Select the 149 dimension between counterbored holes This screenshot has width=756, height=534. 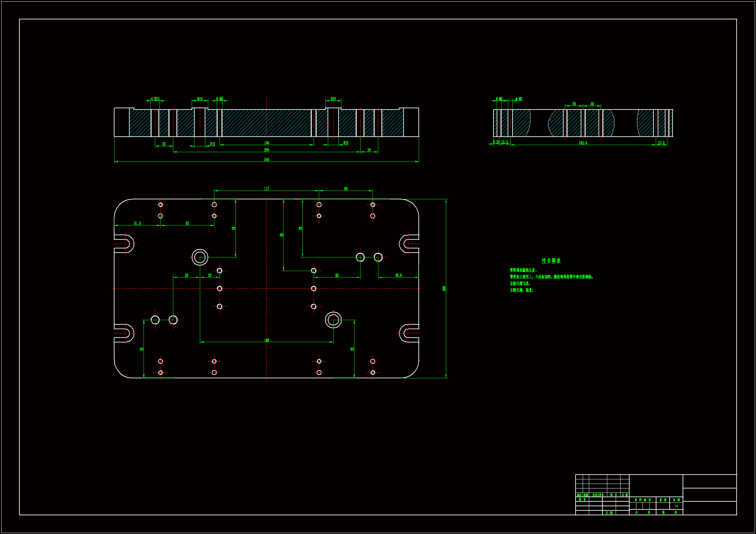[266, 340]
